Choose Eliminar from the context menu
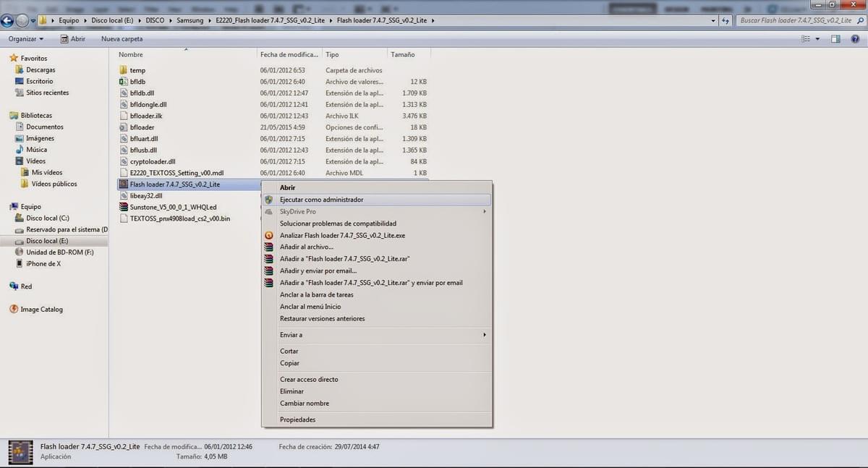Screen dimensions: 868x468 pos(292,391)
